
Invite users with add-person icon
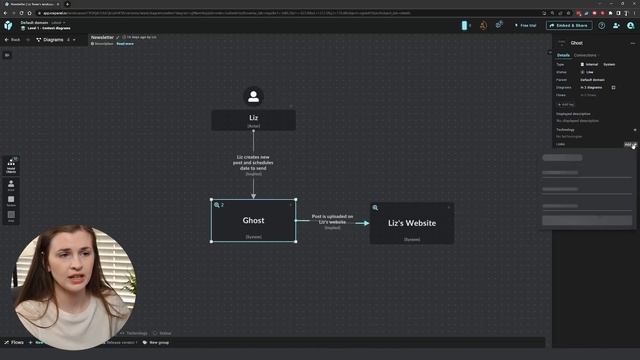click(x=616, y=25)
